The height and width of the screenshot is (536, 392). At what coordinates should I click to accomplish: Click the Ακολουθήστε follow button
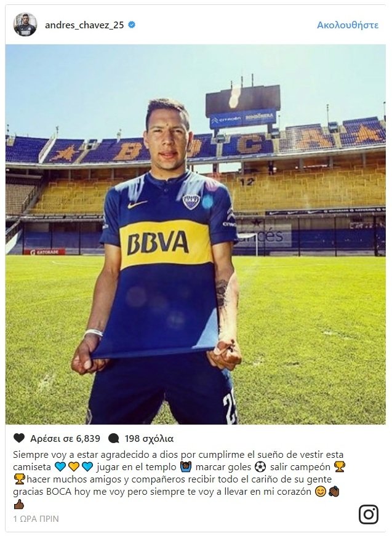(348, 25)
